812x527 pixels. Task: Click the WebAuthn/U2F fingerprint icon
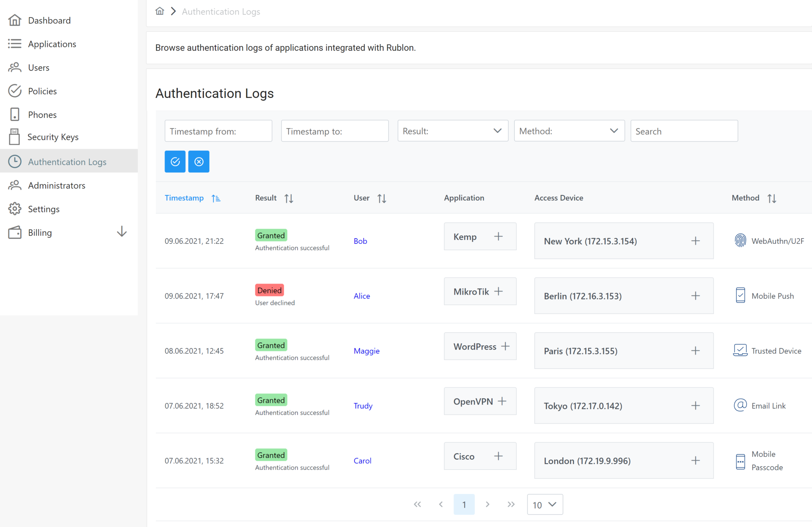[740, 240]
